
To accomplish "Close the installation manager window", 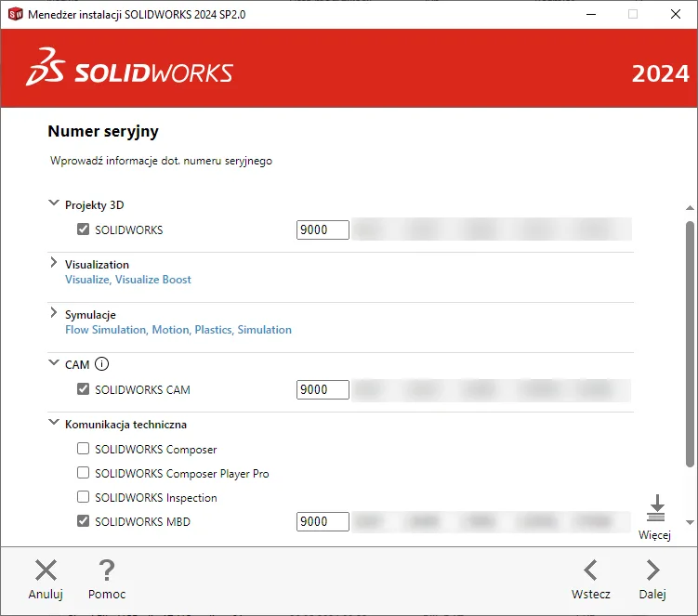I will (676, 14).
